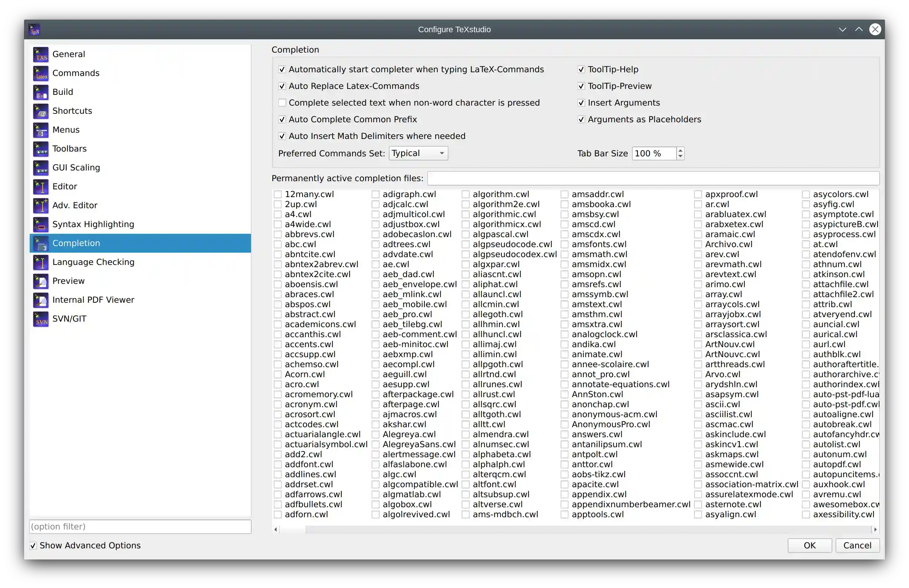Screen dimensions: 909x588
Task: Open the Preferred Commands Set dropdown
Action: (418, 153)
